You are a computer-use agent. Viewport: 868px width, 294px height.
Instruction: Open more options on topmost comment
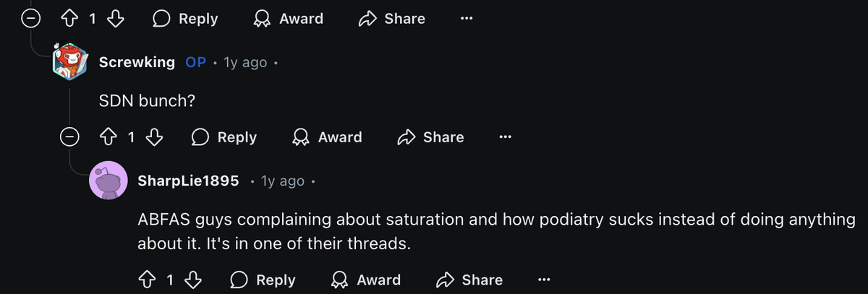(x=467, y=20)
